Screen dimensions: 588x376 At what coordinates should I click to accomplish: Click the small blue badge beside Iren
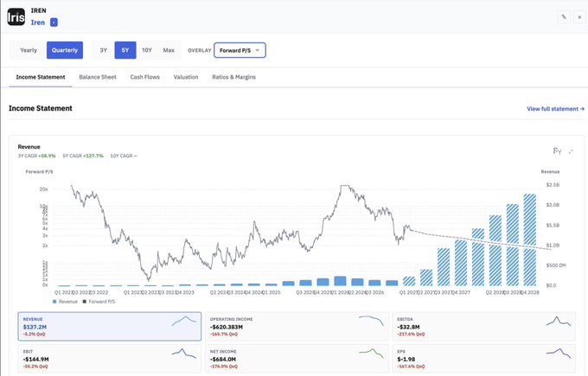click(x=54, y=22)
